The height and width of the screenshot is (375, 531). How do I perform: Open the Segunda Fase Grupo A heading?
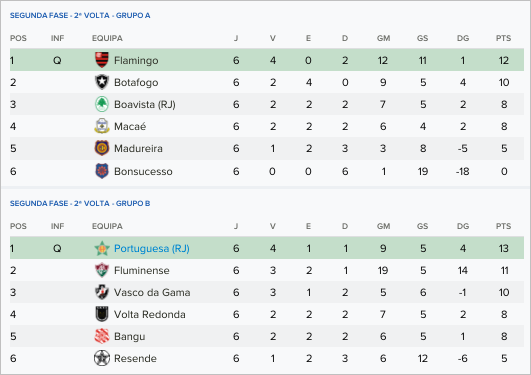click(x=80, y=15)
